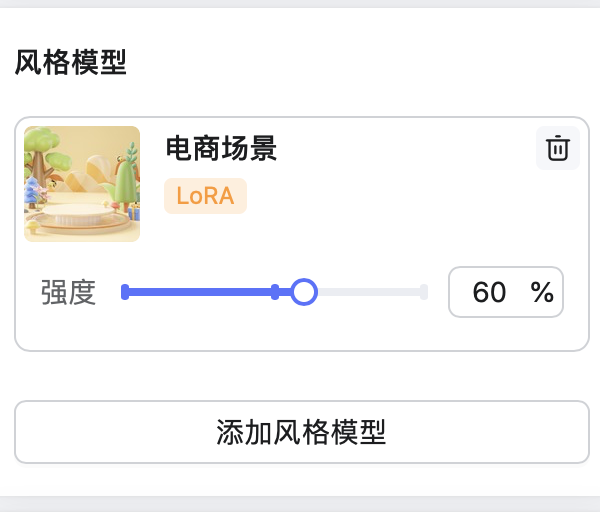Set strength to minimum at slider's left end
600x516 pixels.
[x=125, y=292]
